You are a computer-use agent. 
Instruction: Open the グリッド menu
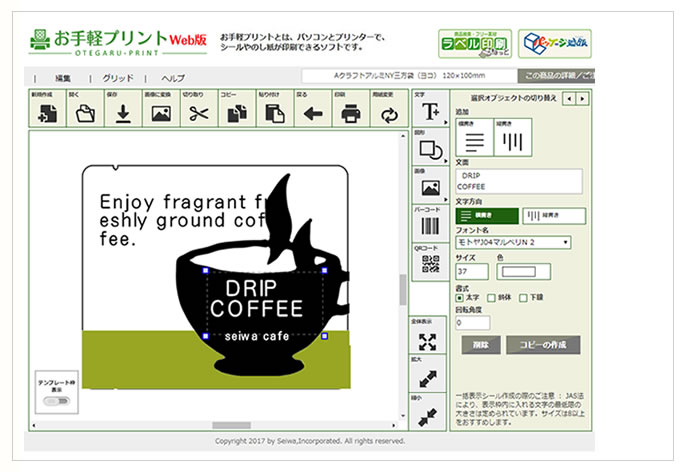pos(117,78)
